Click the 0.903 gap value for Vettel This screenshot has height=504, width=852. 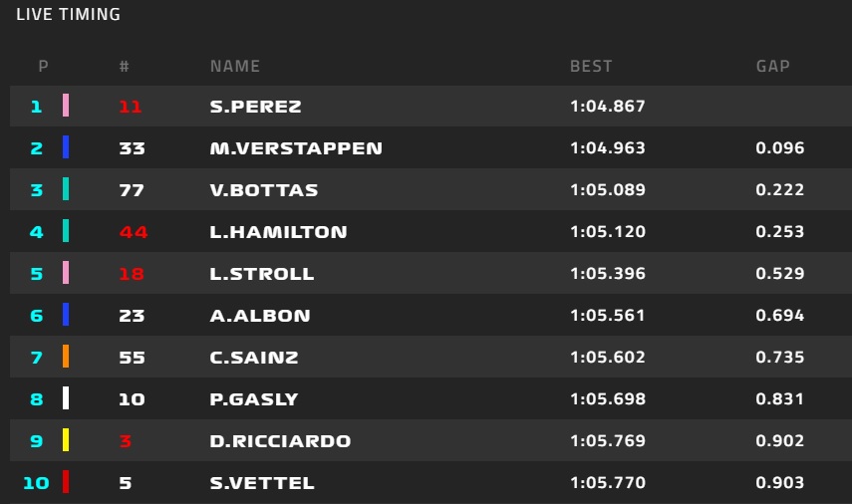tap(779, 482)
